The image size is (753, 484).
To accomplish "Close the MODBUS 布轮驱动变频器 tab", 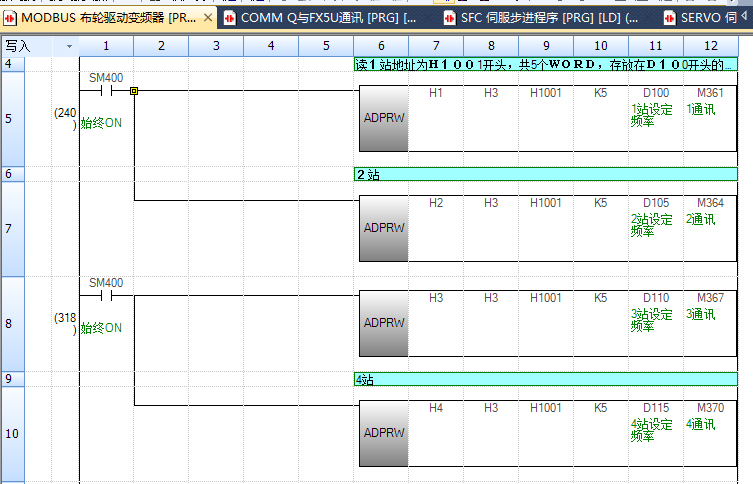I will pyautogui.click(x=207, y=18).
